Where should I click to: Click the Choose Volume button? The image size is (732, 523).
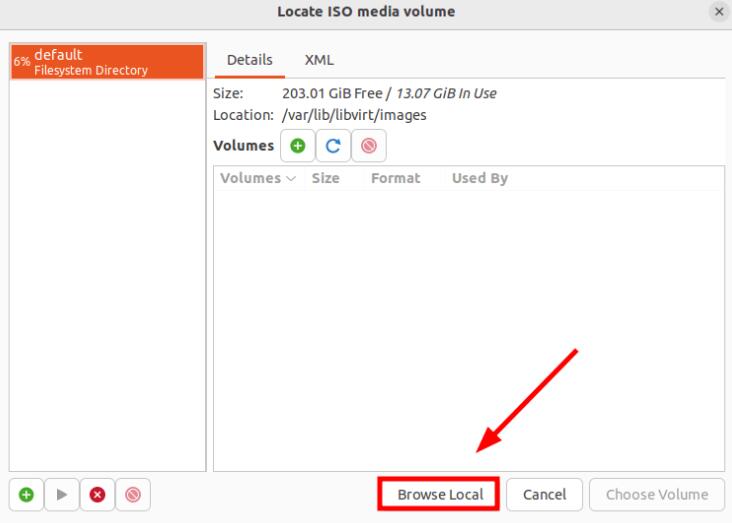pos(657,495)
